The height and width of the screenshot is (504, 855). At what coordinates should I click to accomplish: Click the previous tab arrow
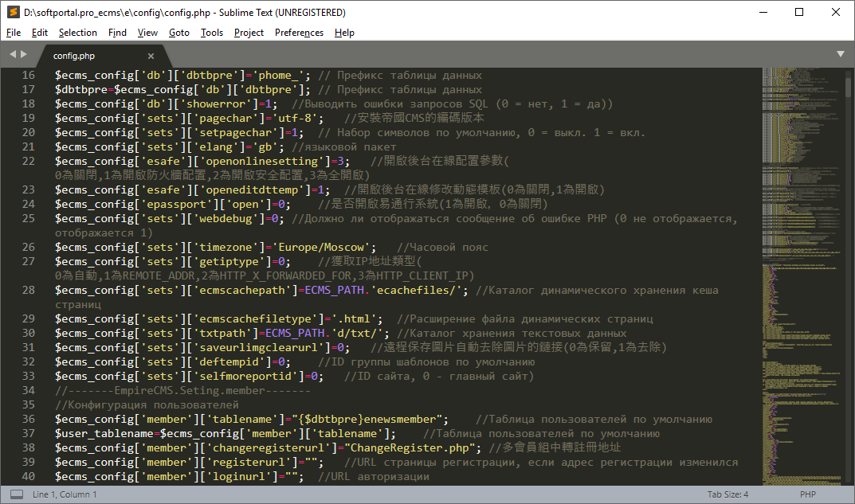(13, 54)
